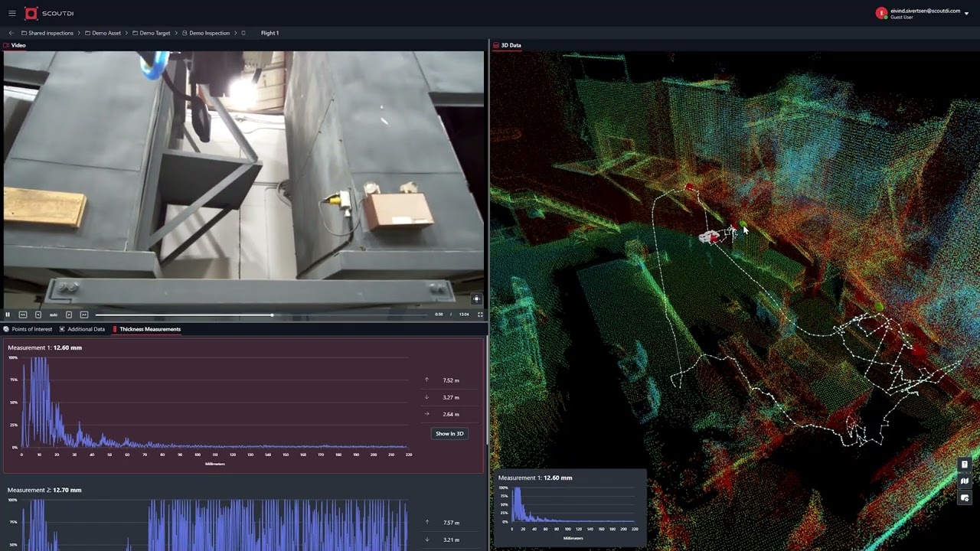Toggle the auto playback speed setting
The image size is (980, 551).
pos(54,315)
